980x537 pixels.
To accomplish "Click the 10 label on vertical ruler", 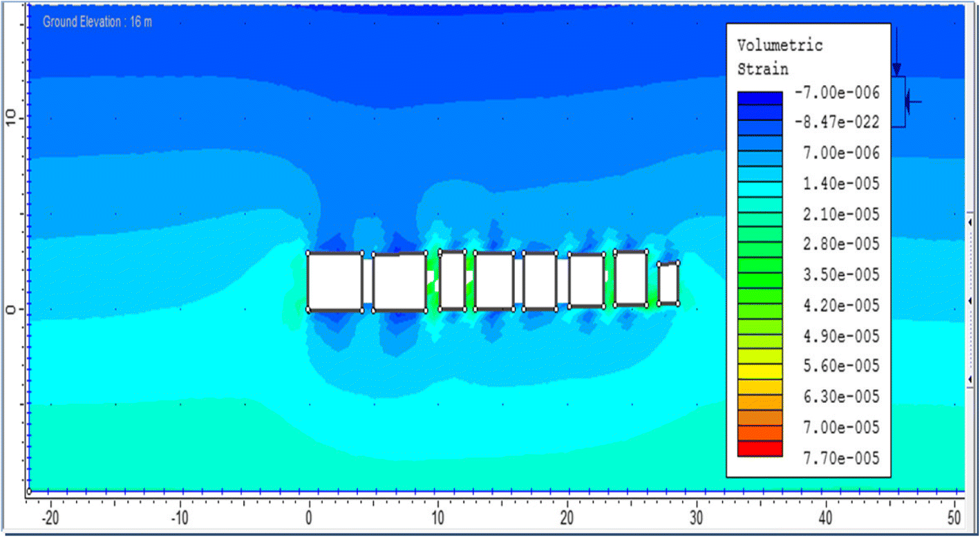I will pyautogui.click(x=10, y=118).
